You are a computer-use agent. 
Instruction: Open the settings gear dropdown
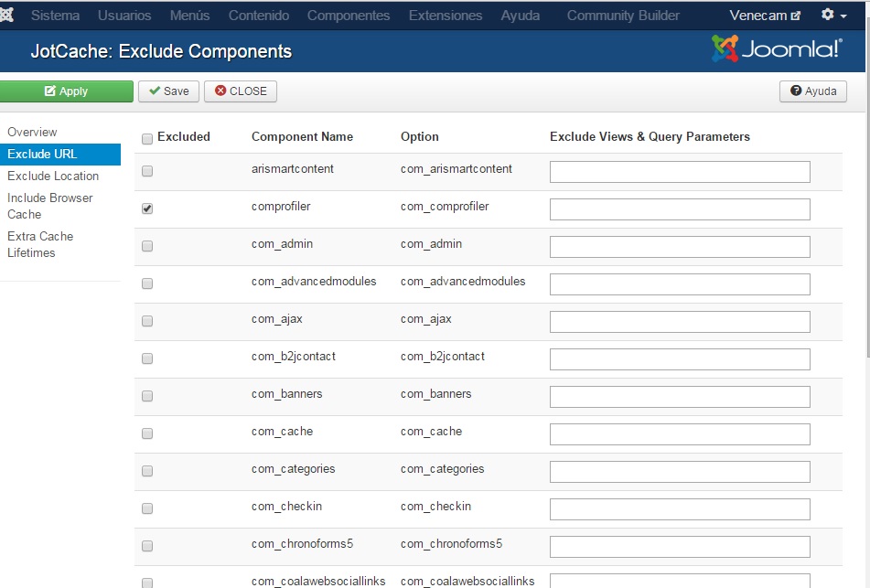pyautogui.click(x=834, y=15)
